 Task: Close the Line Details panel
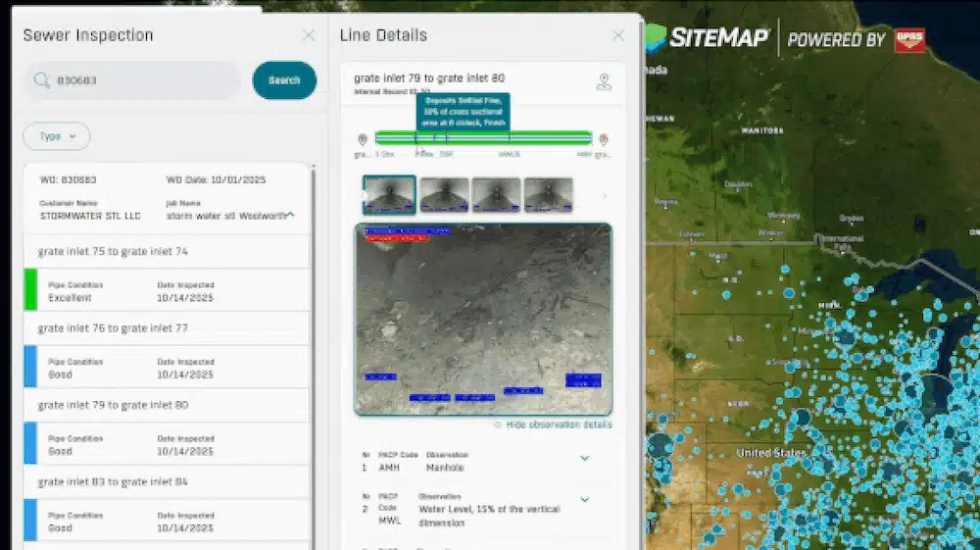[x=618, y=35]
